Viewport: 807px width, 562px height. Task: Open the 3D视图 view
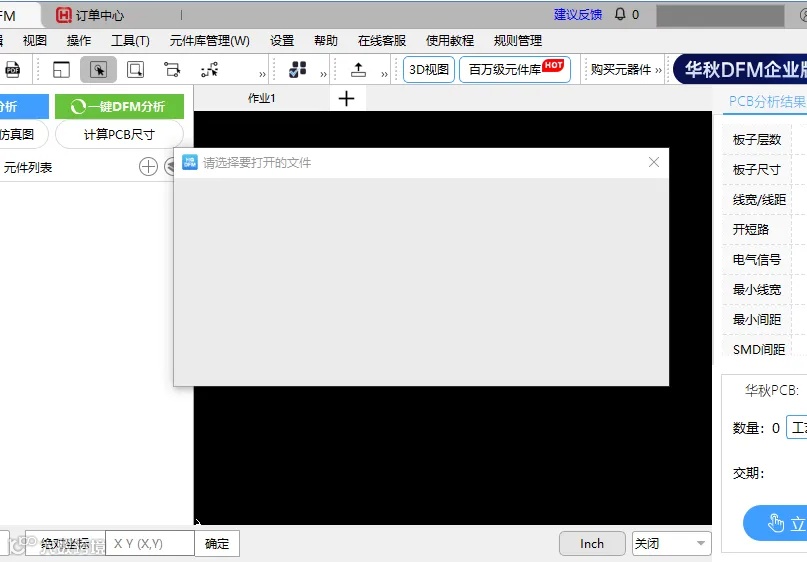pos(429,69)
